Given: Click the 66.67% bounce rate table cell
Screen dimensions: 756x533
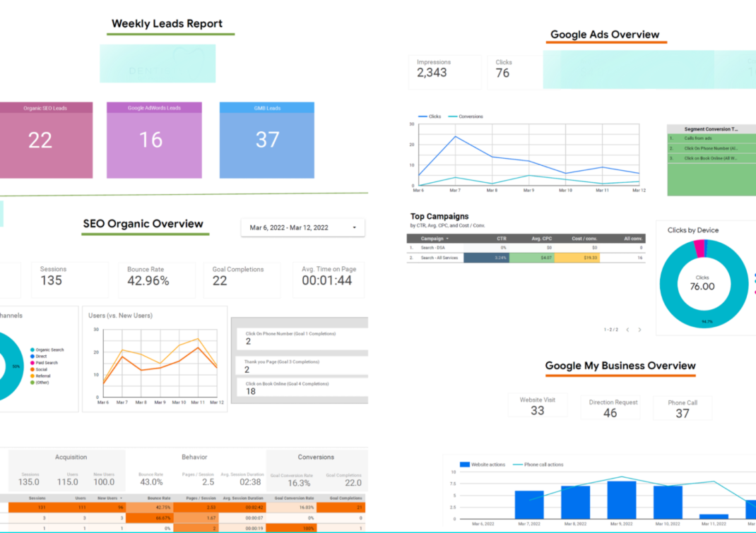Looking at the screenshot, I should point(150,518).
